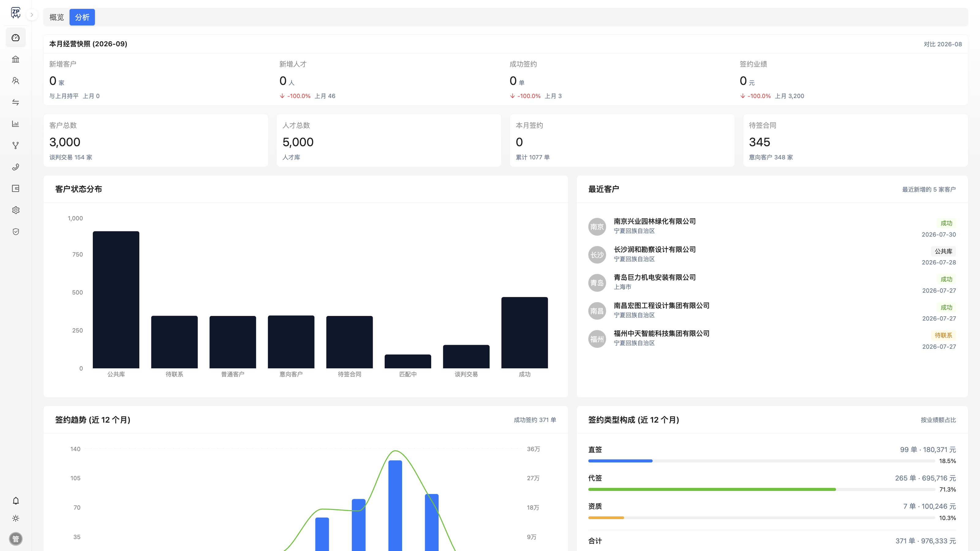Click the 代签 green progress bar
980x551 pixels.
coord(712,489)
